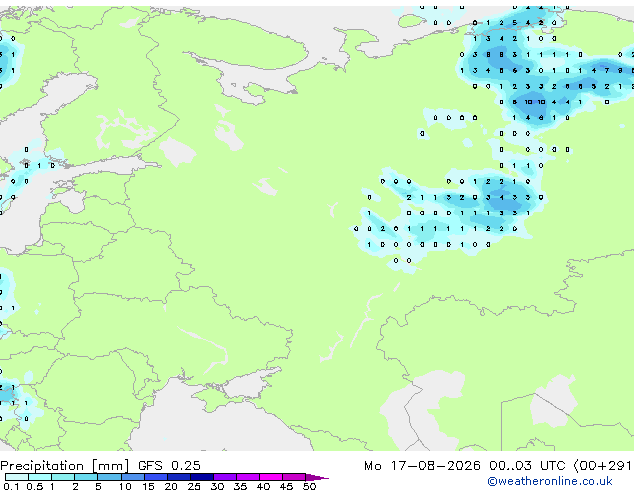
Task: Click the 0.1 to 0.5 mm legend swatch
Action: [17, 477]
